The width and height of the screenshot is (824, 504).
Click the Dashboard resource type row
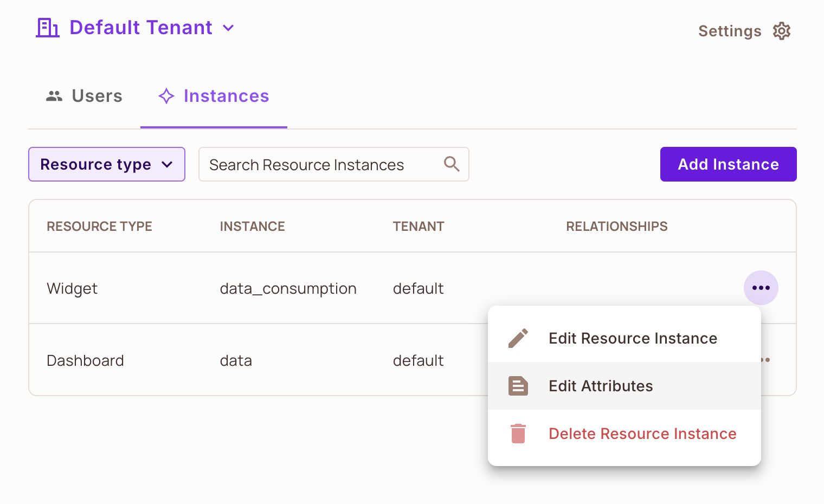pos(85,360)
